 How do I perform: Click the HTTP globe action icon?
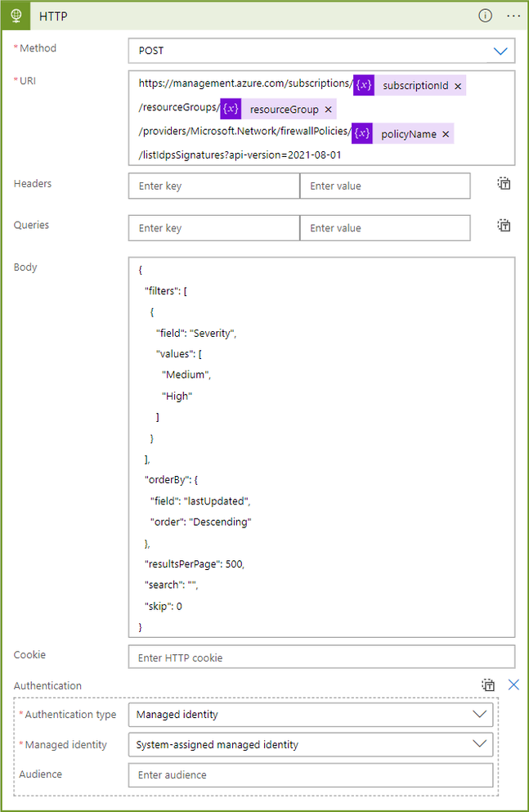pyautogui.click(x=16, y=16)
